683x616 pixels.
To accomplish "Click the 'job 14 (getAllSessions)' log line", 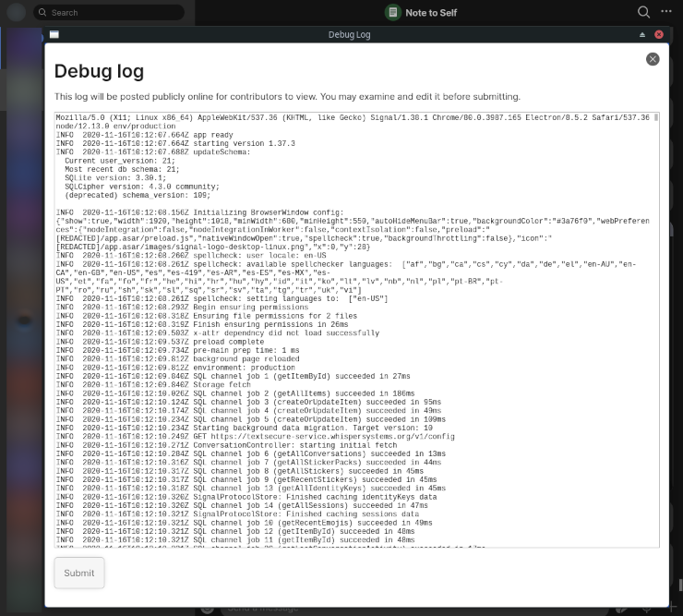I will tap(242, 505).
